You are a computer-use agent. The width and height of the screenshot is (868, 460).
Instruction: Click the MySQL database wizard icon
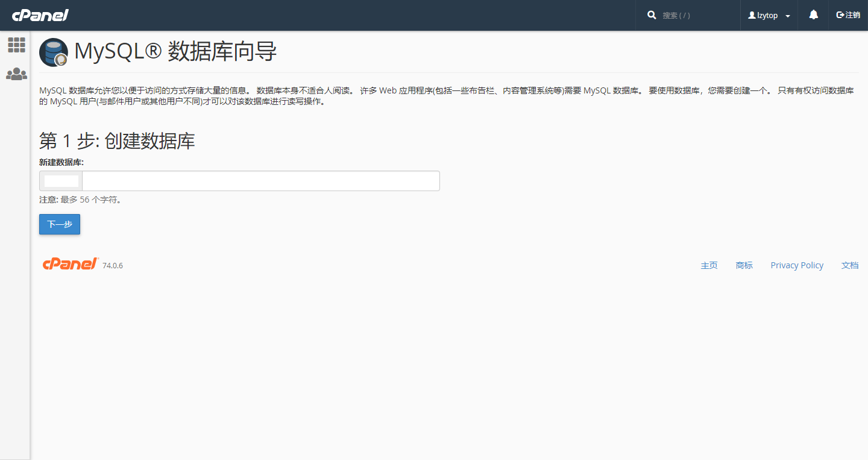click(54, 52)
